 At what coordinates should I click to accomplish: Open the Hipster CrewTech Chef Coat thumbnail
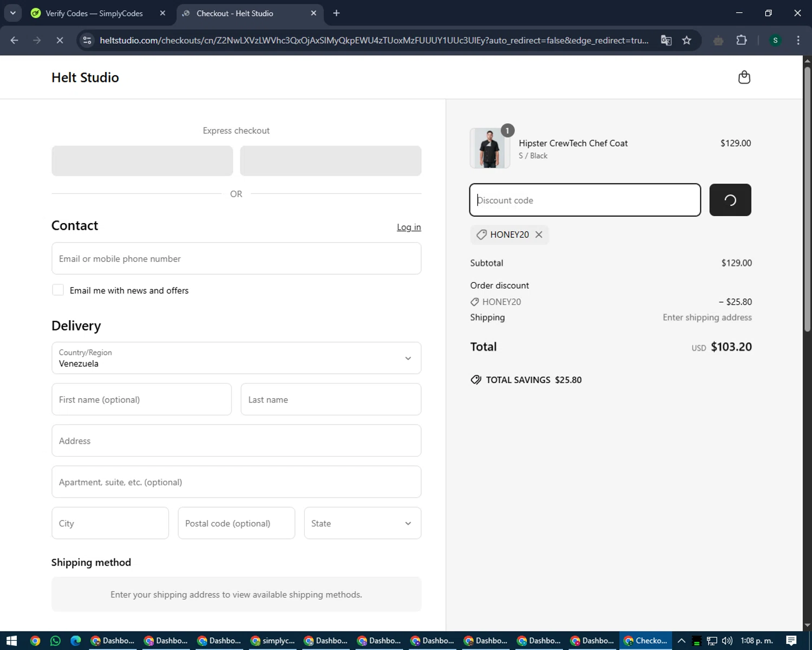(x=490, y=148)
